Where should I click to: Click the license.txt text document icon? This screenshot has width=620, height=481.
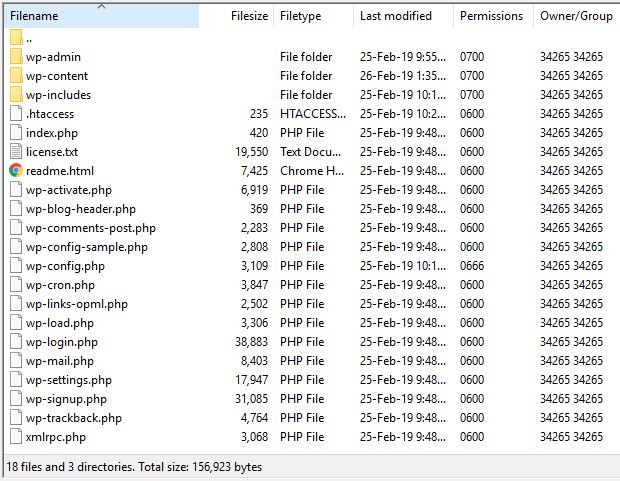click(x=16, y=152)
